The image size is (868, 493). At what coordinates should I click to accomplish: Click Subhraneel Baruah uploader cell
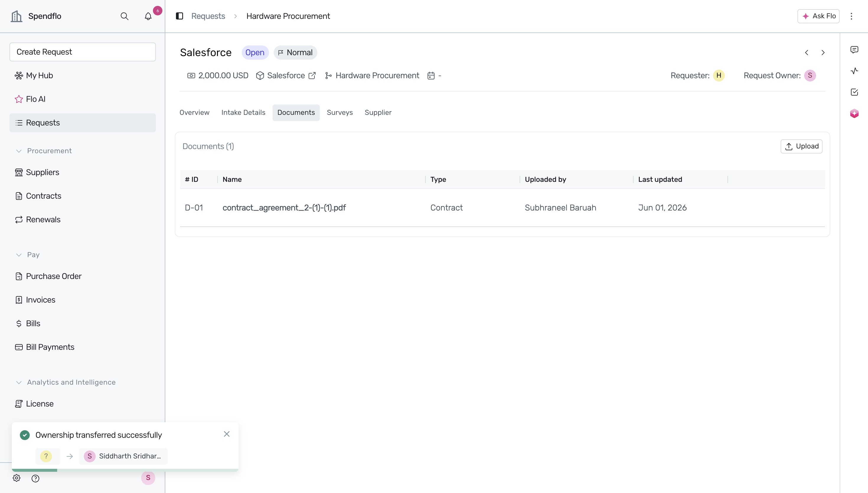click(560, 208)
